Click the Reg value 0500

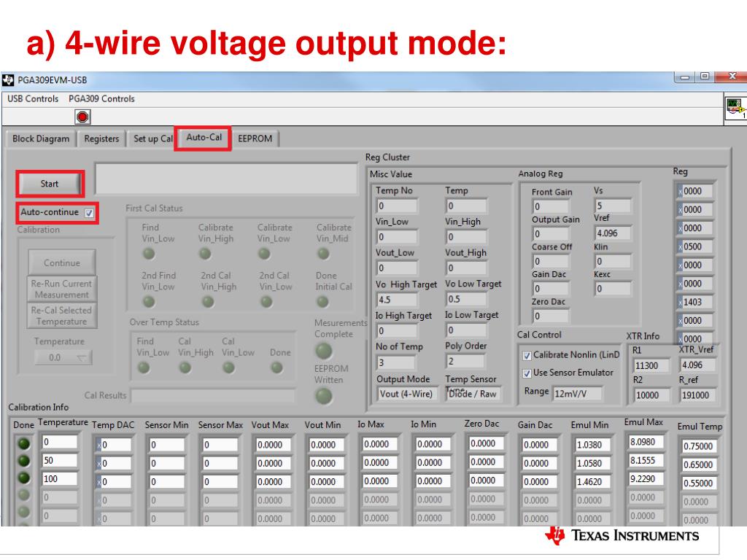click(x=697, y=246)
